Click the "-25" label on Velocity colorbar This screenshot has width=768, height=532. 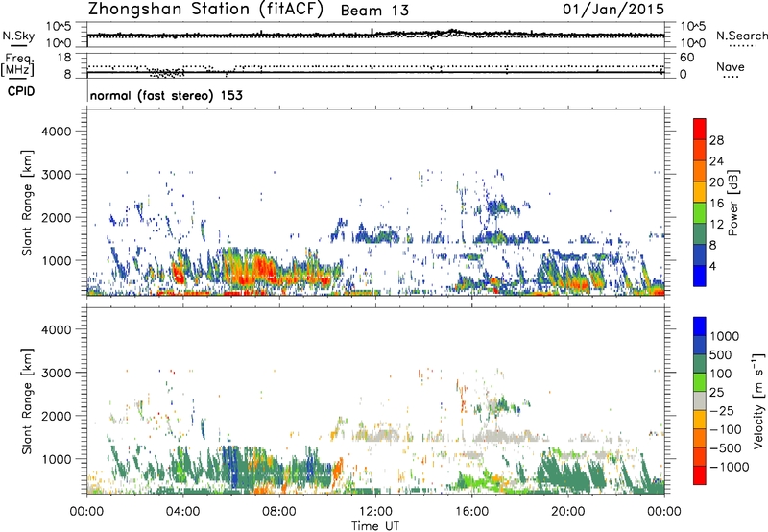pyautogui.click(x=722, y=411)
